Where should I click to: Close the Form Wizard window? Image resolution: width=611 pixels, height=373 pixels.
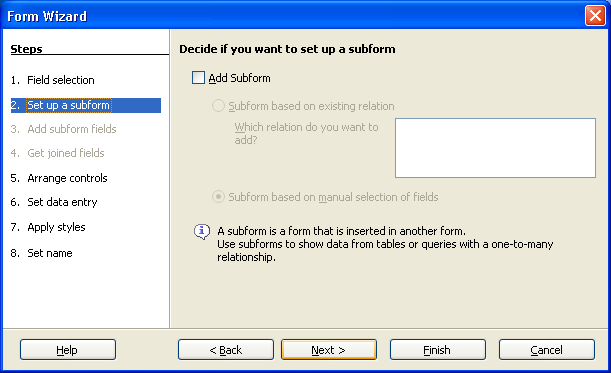[595, 16]
